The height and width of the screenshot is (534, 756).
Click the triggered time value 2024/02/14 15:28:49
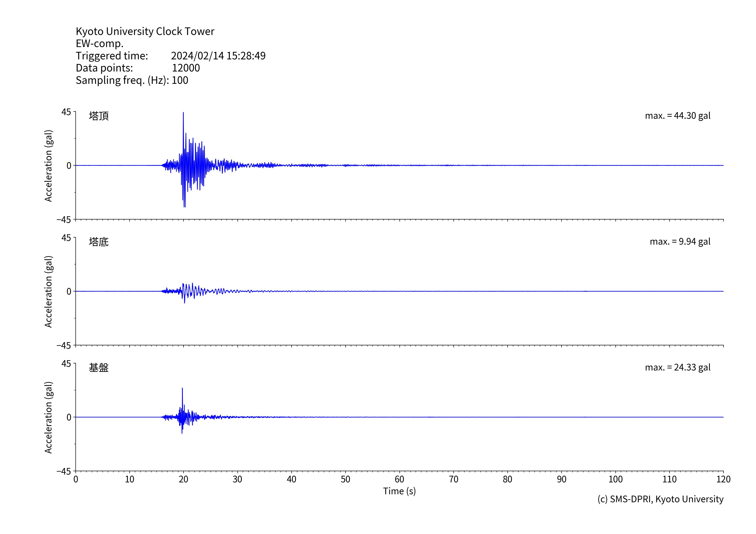tap(218, 56)
